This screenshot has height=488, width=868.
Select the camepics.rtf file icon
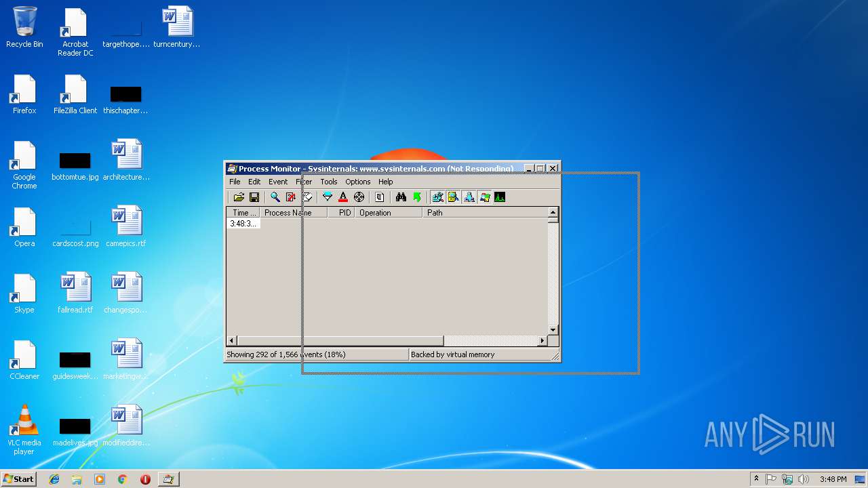tap(126, 226)
